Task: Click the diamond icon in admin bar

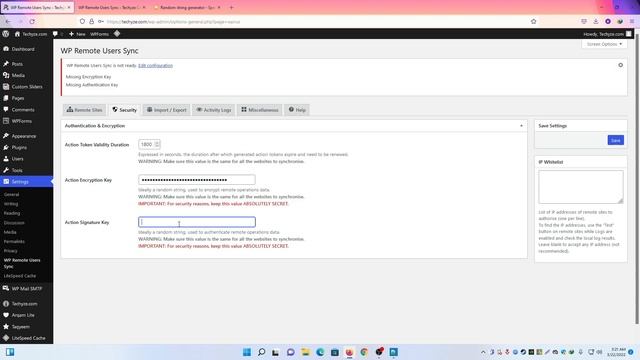Action: point(117,34)
